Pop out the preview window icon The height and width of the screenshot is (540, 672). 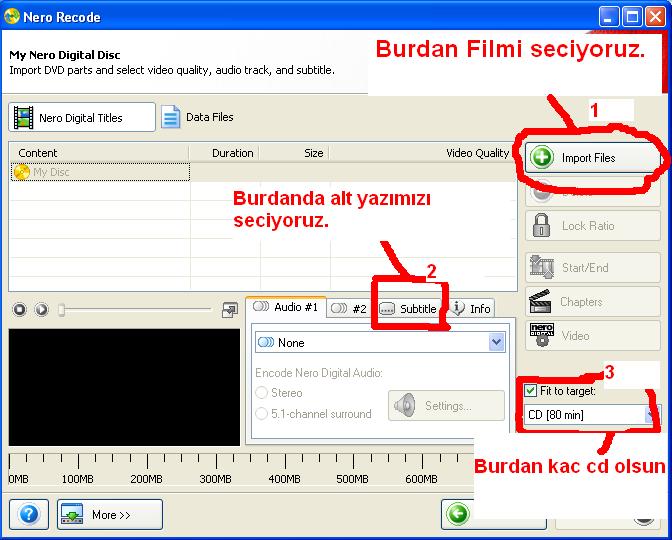coord(230,310)
